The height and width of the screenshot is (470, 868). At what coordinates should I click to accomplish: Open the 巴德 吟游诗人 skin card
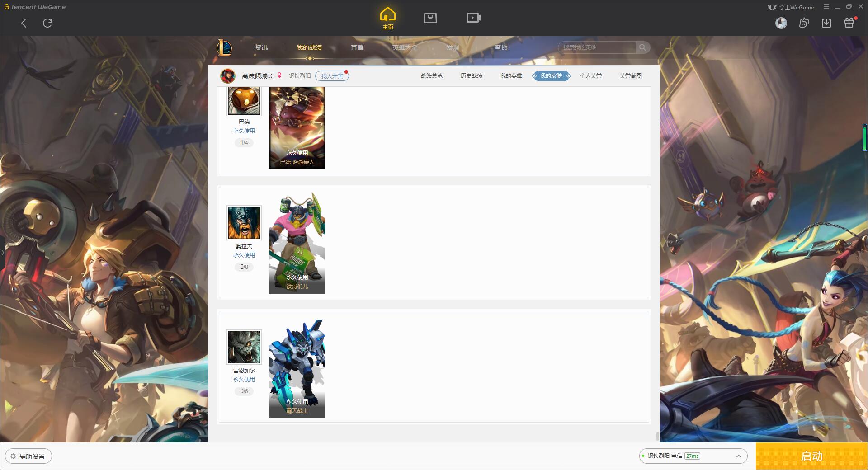[x=297, y=128]
